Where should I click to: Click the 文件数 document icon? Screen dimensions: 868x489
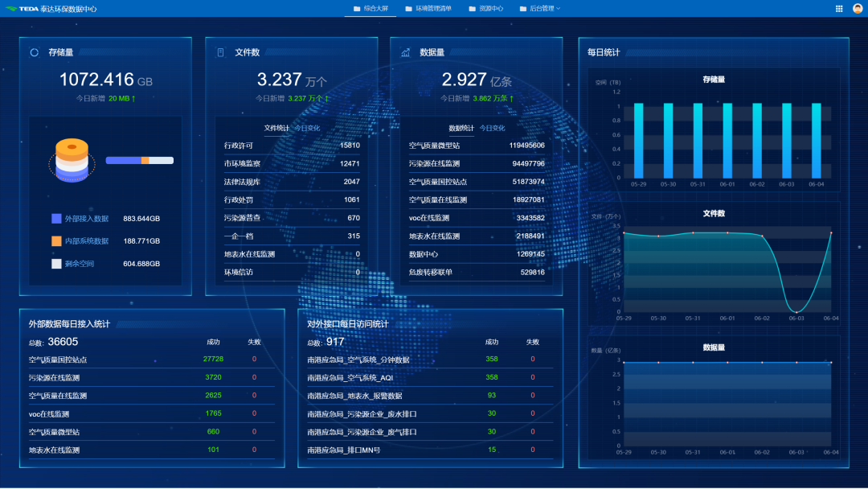[x=220, y=52]
